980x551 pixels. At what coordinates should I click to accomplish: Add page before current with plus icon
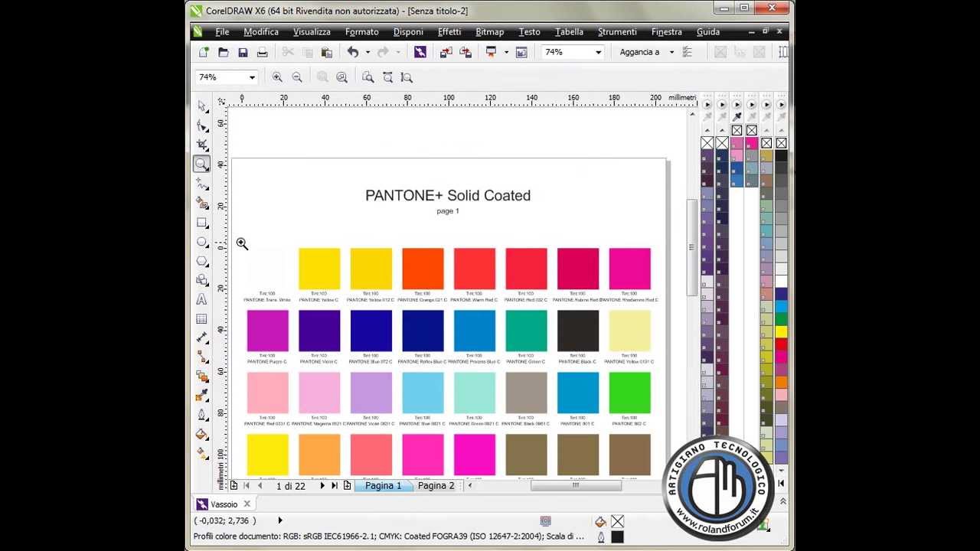(x=234, y=486)
